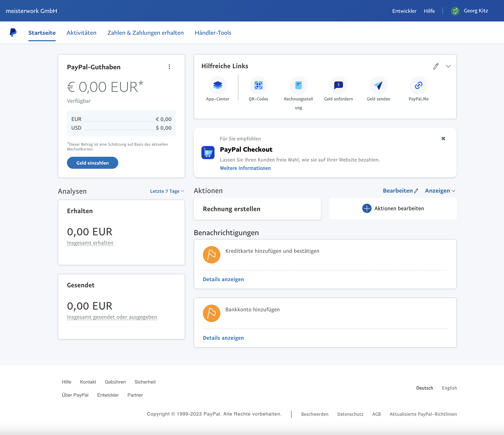Open three-dot menu on PayPal-Guthaben card
Image resolution: width=504 pixels, height=435 pixels.
pyautogui.click(x=169, y=67)
